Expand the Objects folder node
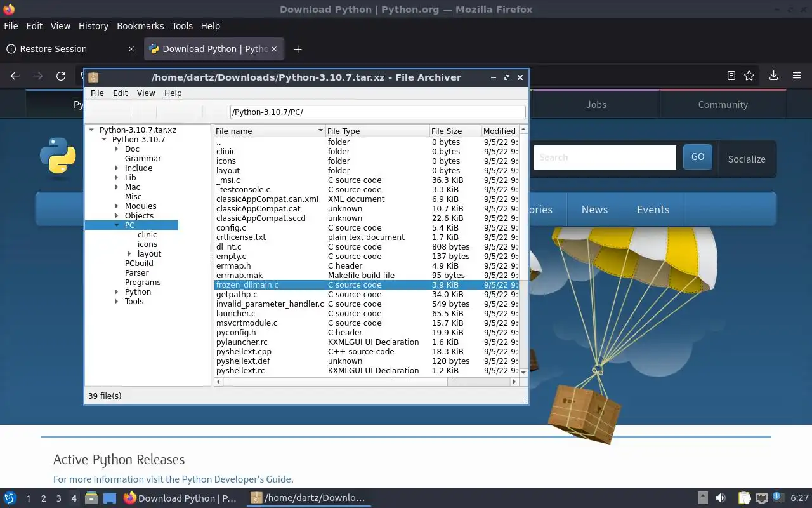812x508 pixels. (117, 216)
